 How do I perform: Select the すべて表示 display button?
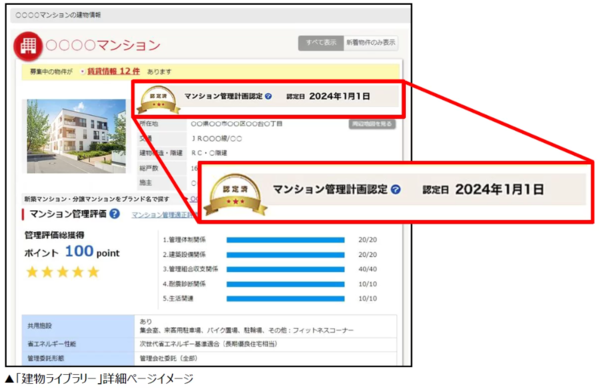point(321,43)
